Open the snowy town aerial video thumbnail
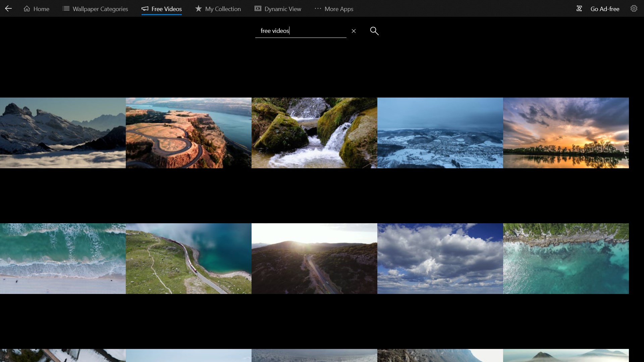This screenshot has width=644, height=362. pos(440,133)
